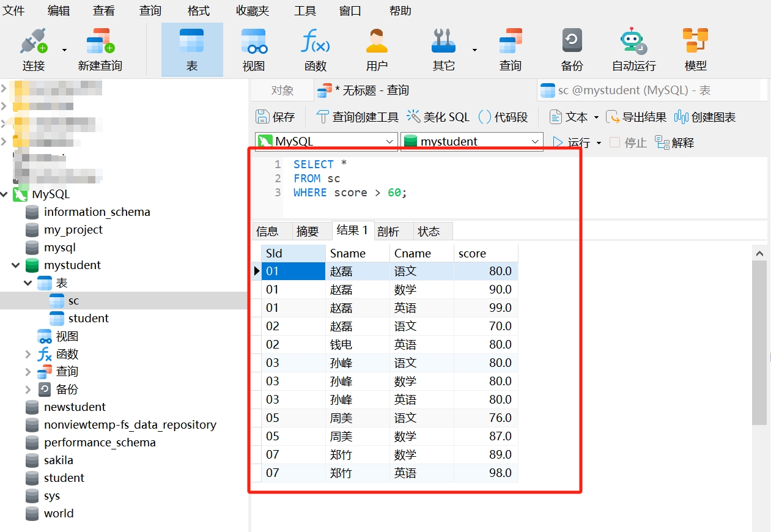This screenshot has height=532, width=771.
Task: Click the score column header
Action: tap(472, 253)
